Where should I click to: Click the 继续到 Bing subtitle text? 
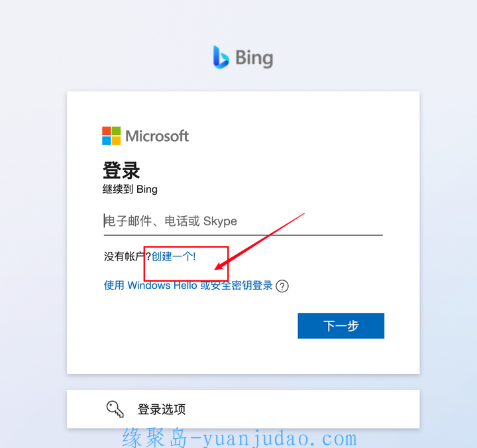[130, 190]
